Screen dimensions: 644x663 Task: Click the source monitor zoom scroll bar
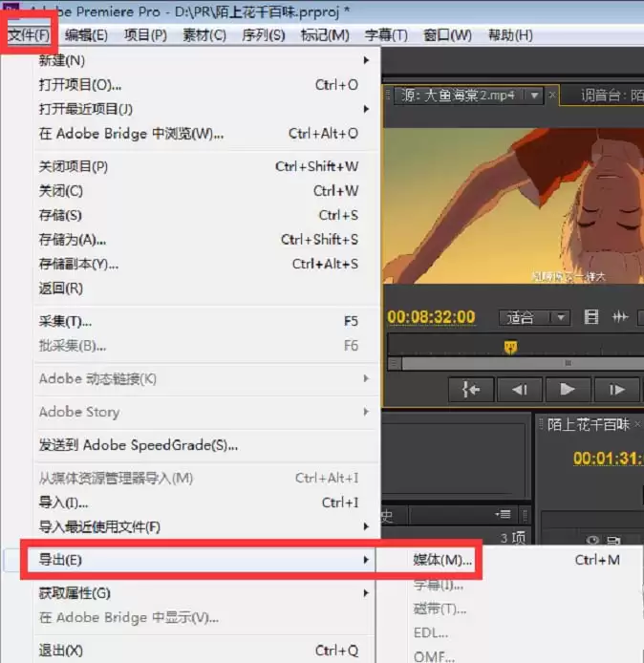[x=523, y=363]
